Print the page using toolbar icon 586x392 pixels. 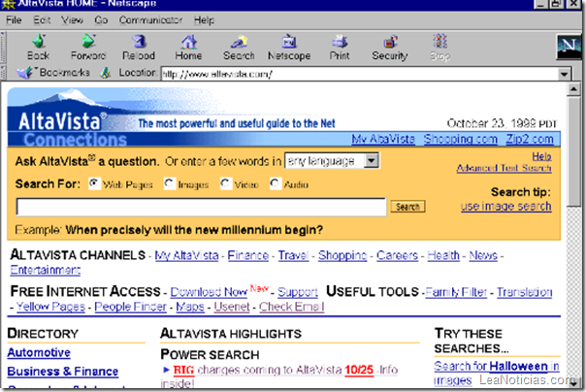coord(340,41)
